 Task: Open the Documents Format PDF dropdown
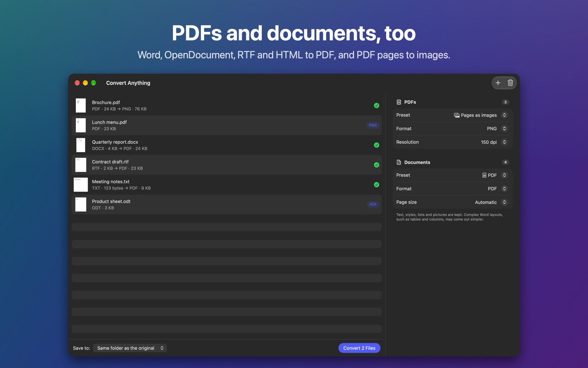click(497, 189)
